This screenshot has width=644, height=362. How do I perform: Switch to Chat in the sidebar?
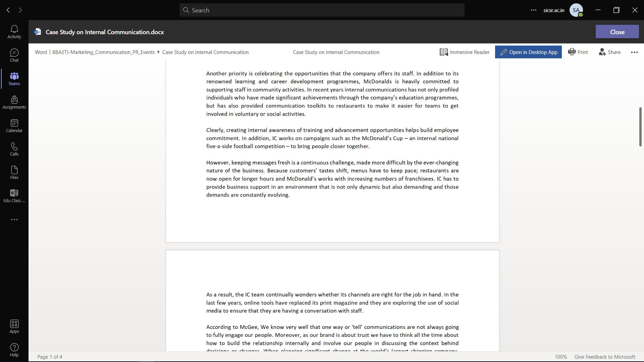(x=14, y=55)
